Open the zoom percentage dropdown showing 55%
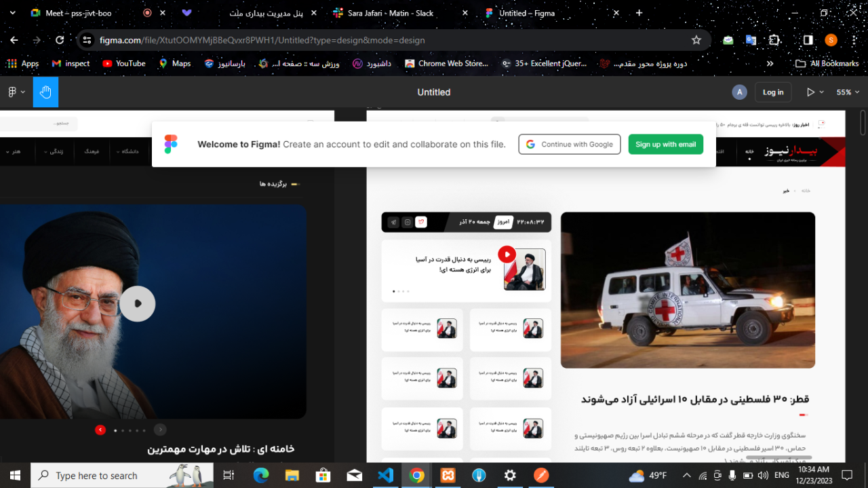This screenshot has width=868, height=488. click(847, 92)
